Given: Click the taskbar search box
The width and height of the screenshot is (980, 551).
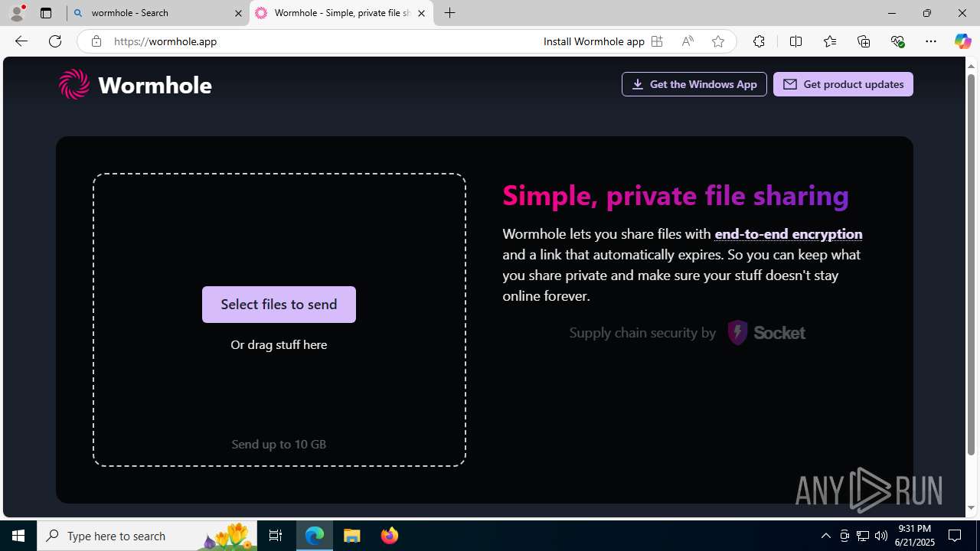Looking at the screenshot, I should click(147, 536).
